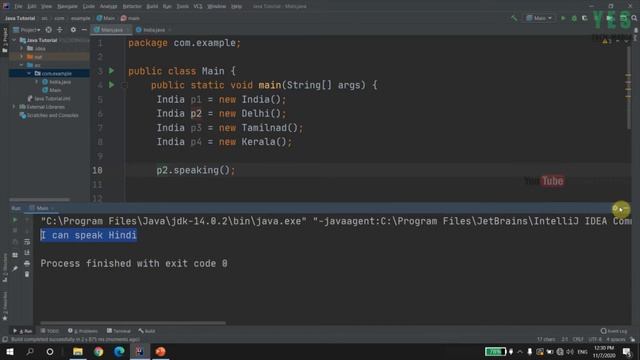Hide the Project panel with the minus icon
This screenshot has height=360, width=640.
tap(84, 30)
